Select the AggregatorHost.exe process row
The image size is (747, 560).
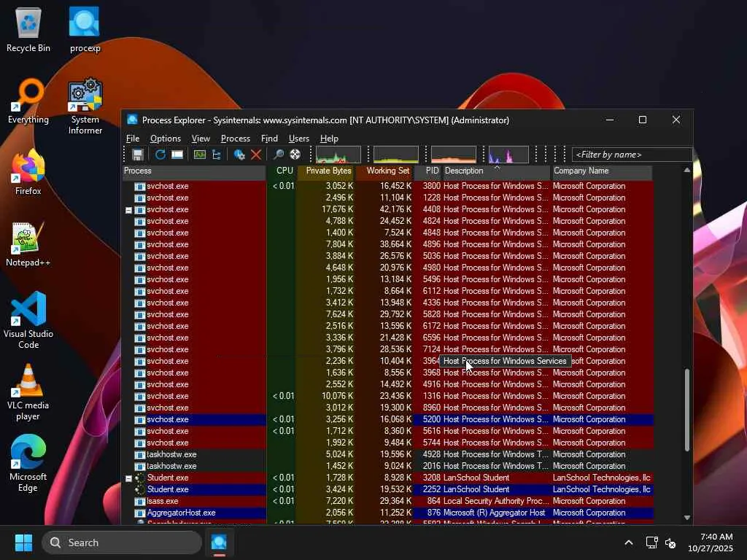click(x=388, y=513)
